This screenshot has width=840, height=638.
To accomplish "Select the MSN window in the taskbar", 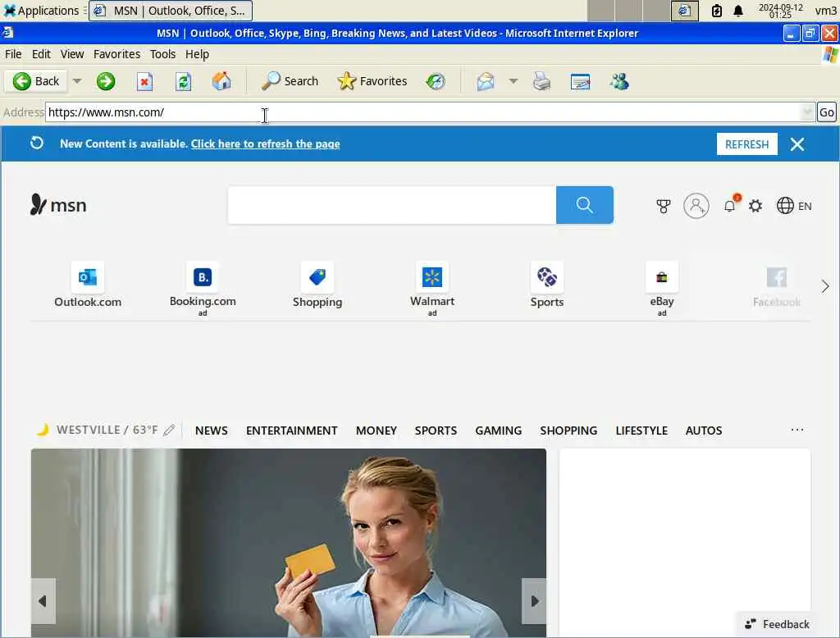I will coord(171,11).
